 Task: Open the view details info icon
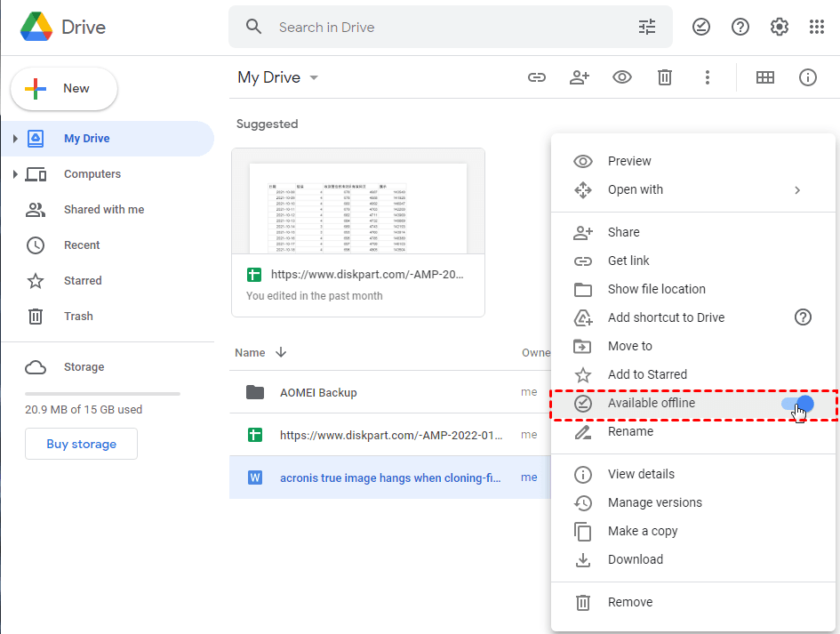click(x=807, y=77)
